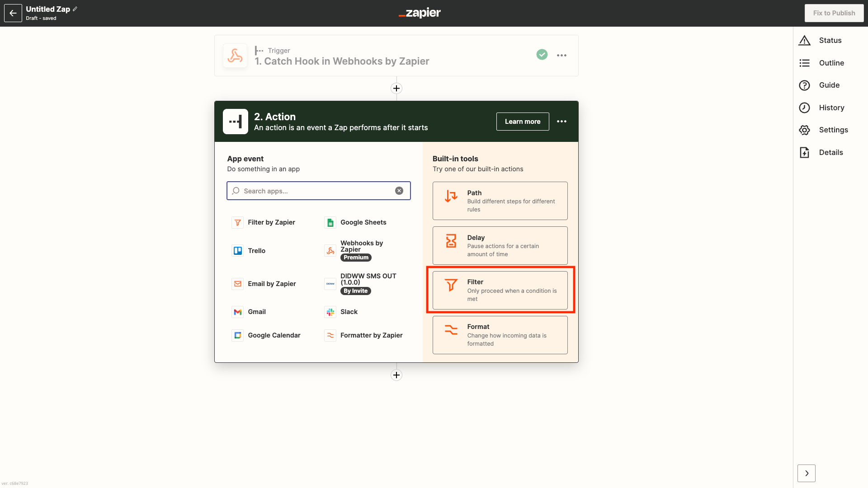Viewport: 868px width, 488px height.
Task: Click the Fix to Publish button
Action: [834, 13]
